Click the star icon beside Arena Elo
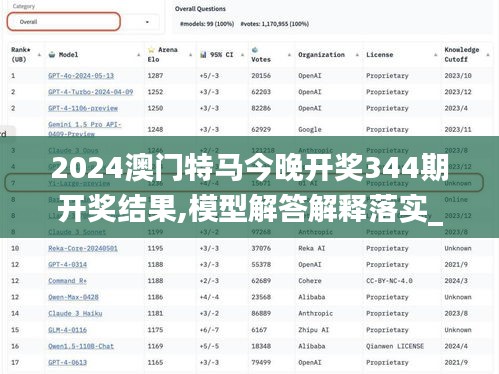Image resolution: width=499 pixels, height=374 pixels. click(151, 50)
